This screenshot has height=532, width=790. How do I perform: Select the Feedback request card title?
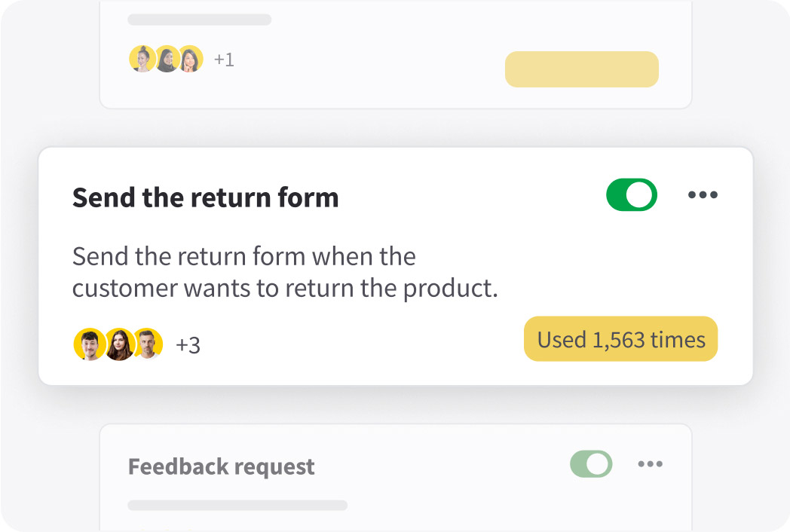(222, 467)
